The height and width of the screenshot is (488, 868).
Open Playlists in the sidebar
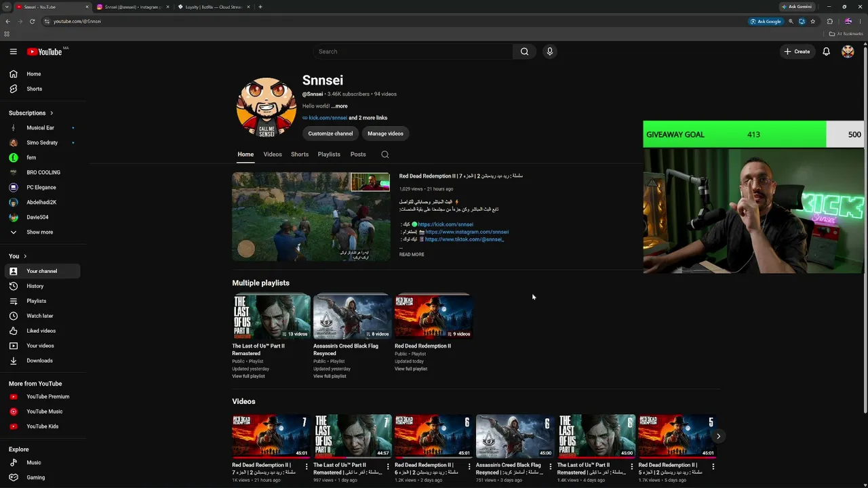(42, 301)
